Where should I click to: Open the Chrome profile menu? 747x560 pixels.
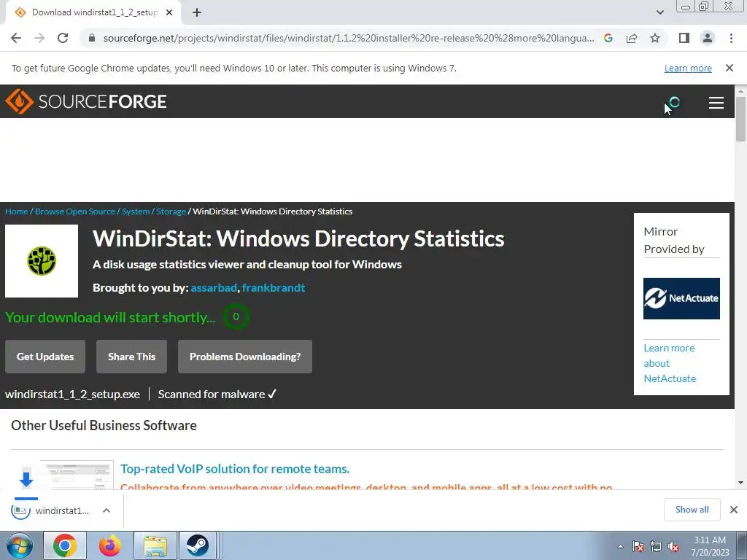click(x=708, y=38)
